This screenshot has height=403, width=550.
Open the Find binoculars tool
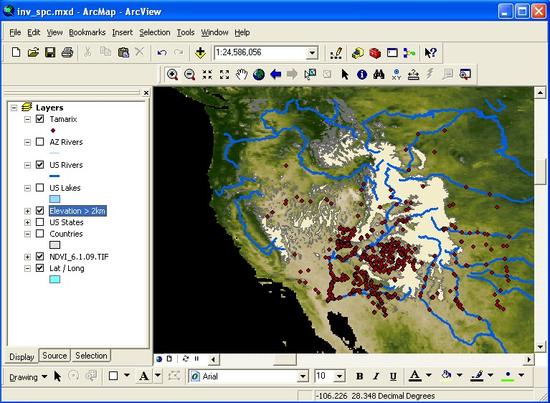tap(379, 74)
